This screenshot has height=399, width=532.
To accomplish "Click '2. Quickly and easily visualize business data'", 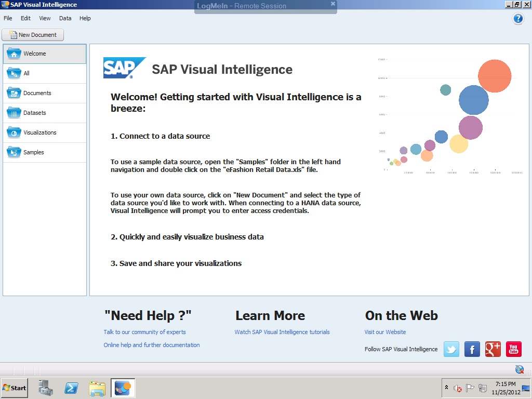I will [x=187, y=237].
